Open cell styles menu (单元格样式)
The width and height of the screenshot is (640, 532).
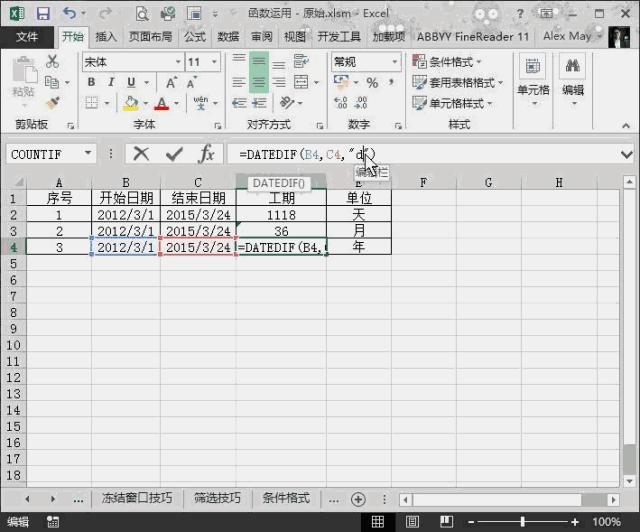[452, 103]
